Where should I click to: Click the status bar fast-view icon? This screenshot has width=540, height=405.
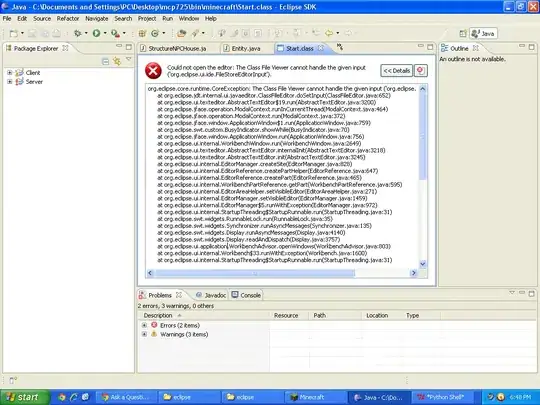pos(13,380)
